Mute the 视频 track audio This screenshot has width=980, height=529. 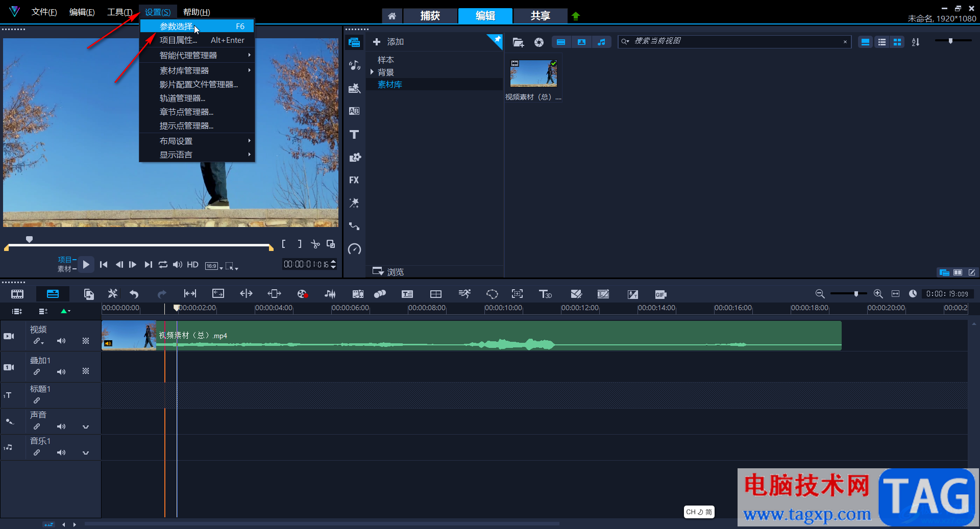(x=61, y=341)
